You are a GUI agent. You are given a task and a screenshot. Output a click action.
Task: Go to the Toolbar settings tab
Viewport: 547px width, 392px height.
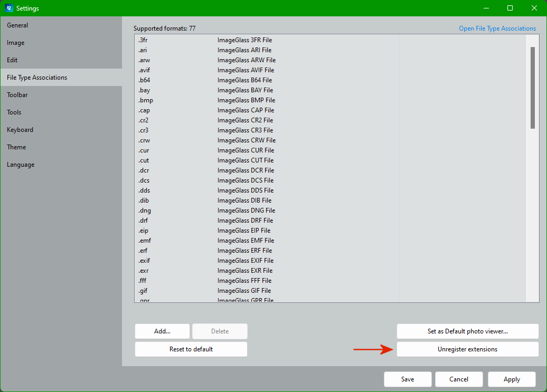(x=61, y=95)
